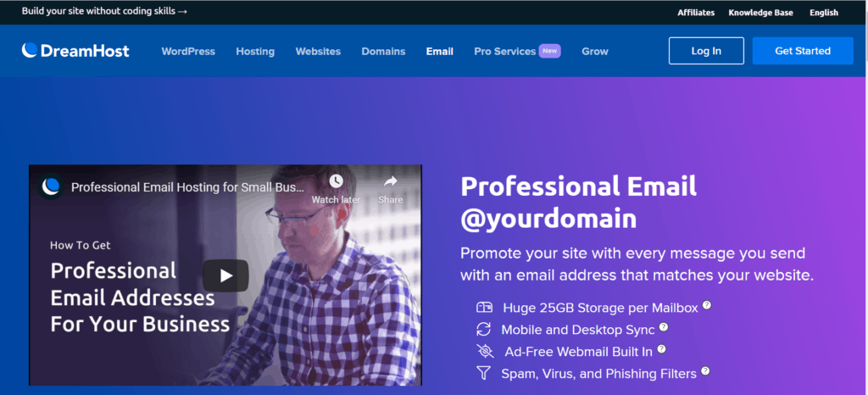Open the Pro Services menu

[505, 52]
